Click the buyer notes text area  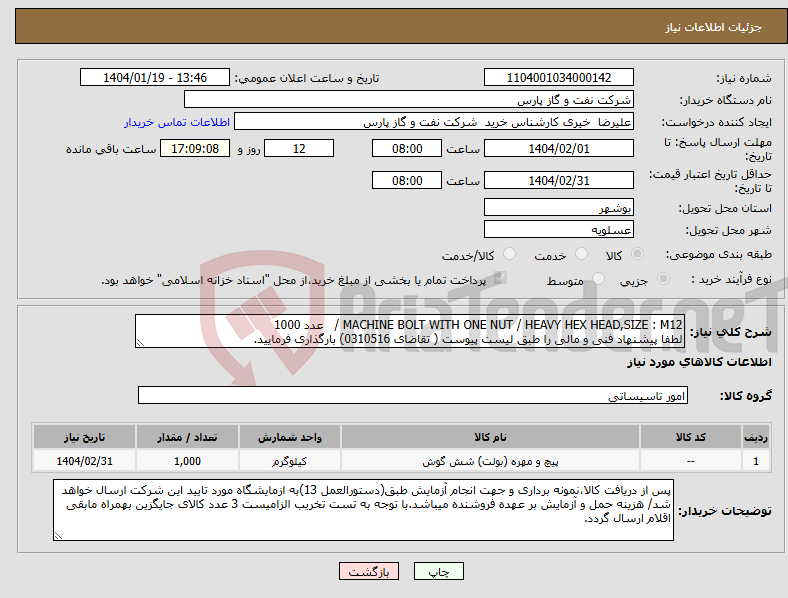pyautogui.click(x=363, y=510)
